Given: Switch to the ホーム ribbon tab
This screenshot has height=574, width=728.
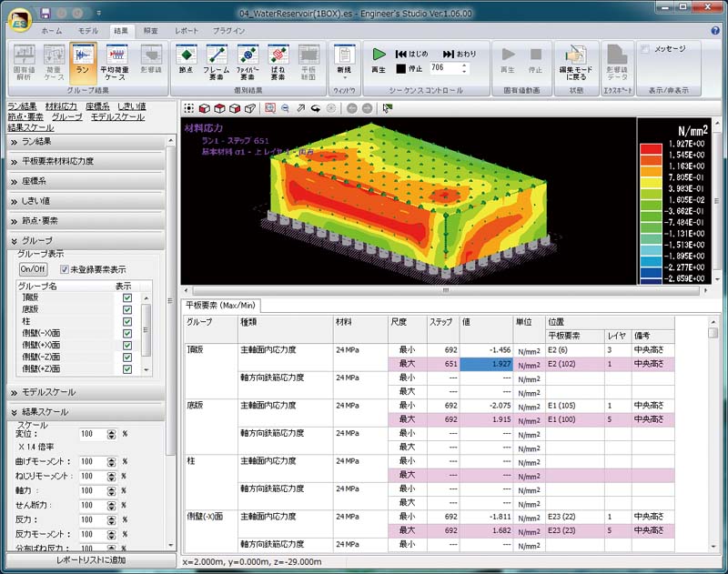Looking at the screenshot, I should [52, 31].
